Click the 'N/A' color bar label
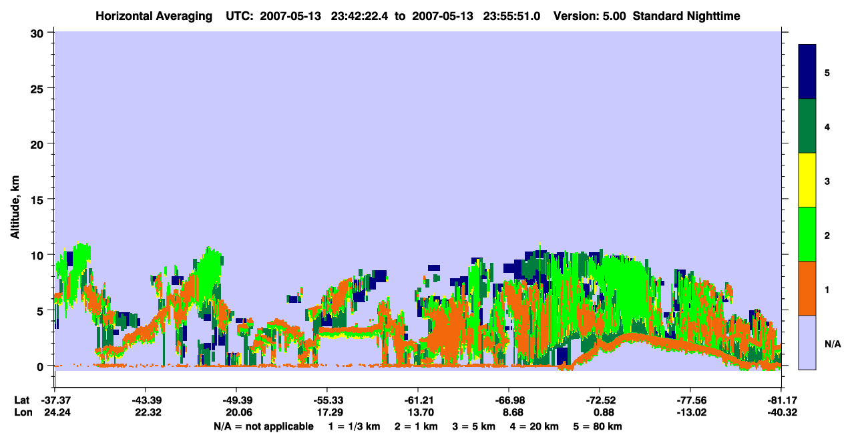The height and width of the screenshot is (445, 868). 832,344
